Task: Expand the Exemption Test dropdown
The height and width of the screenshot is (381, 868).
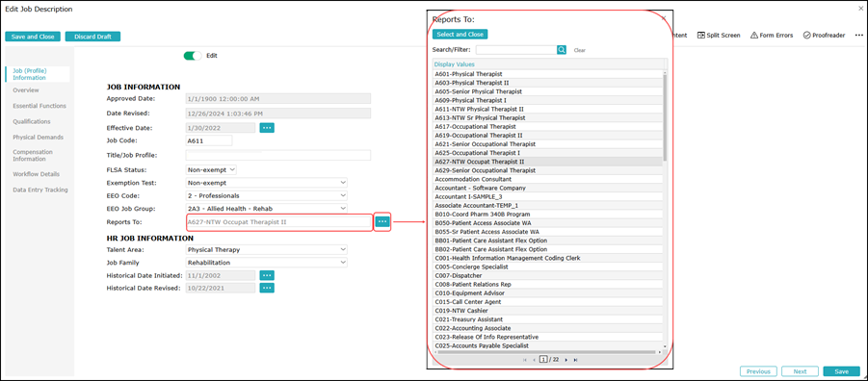Action: (x=267, y=183)
